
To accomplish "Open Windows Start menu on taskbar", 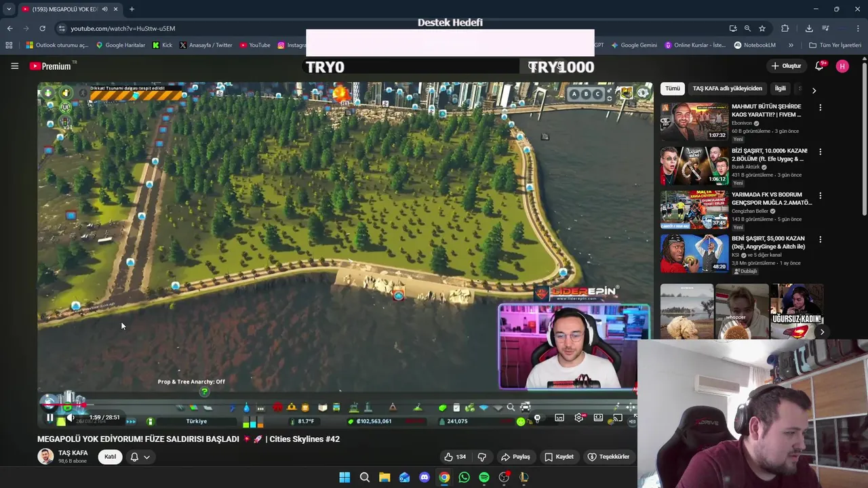I will pyautogui.click(x=344, y=477).
